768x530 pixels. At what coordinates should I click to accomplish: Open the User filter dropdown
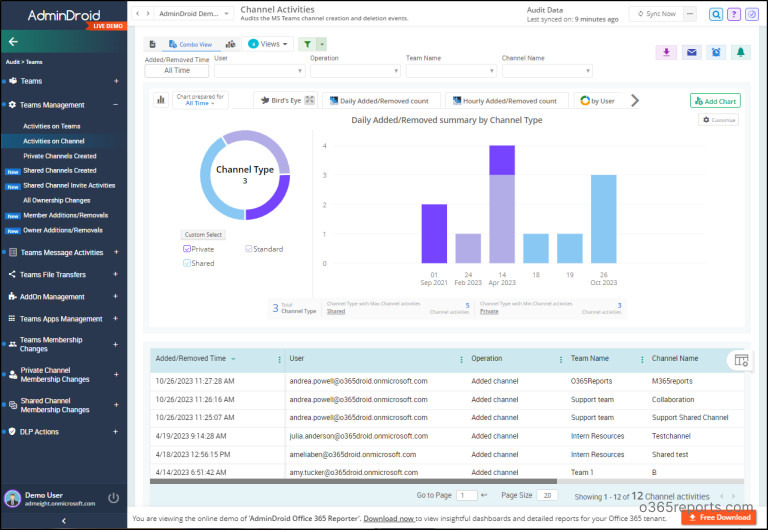(260, 71)
